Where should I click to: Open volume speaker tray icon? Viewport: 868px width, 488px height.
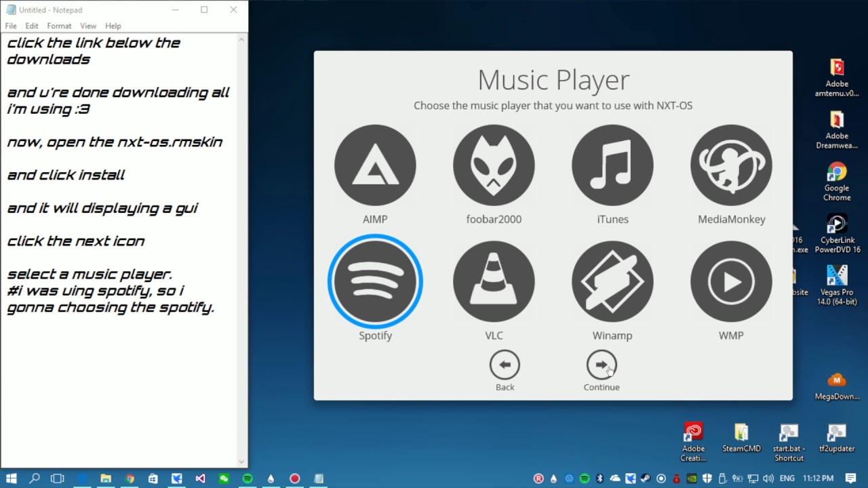[768, 479]
